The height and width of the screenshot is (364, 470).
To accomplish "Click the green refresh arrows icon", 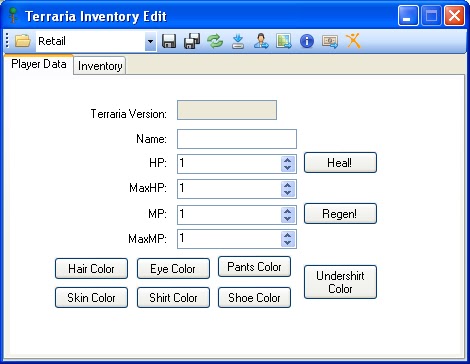I will [215, 41].
